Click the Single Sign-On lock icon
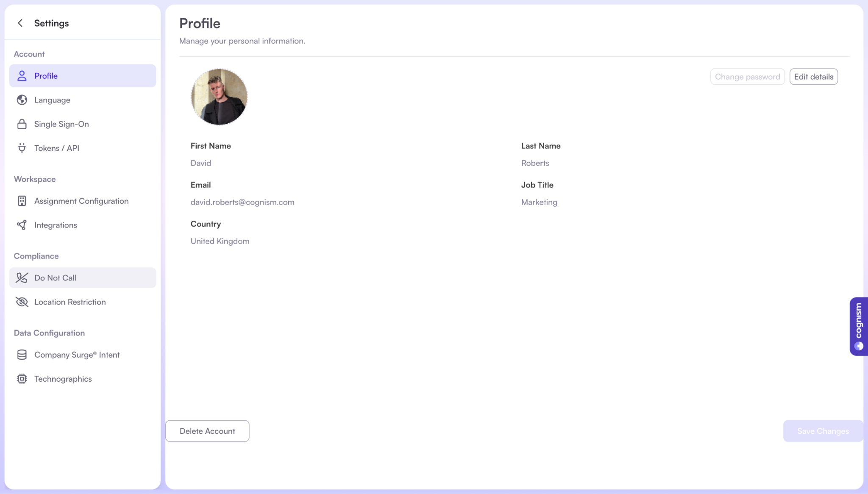 coord(22,124)
